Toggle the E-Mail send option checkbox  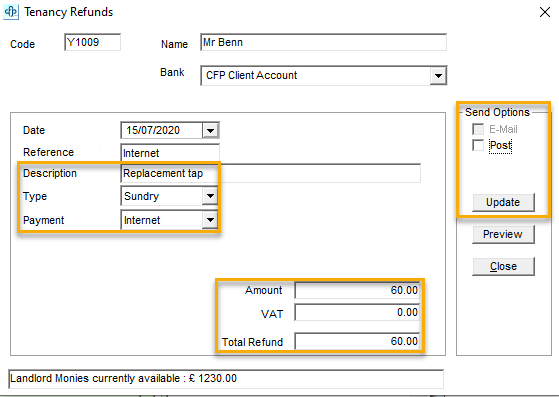coord(478,129)
